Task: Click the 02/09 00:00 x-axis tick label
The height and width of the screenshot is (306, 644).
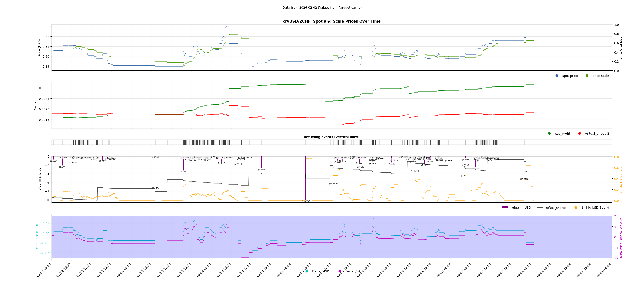Action: [604, 270]
